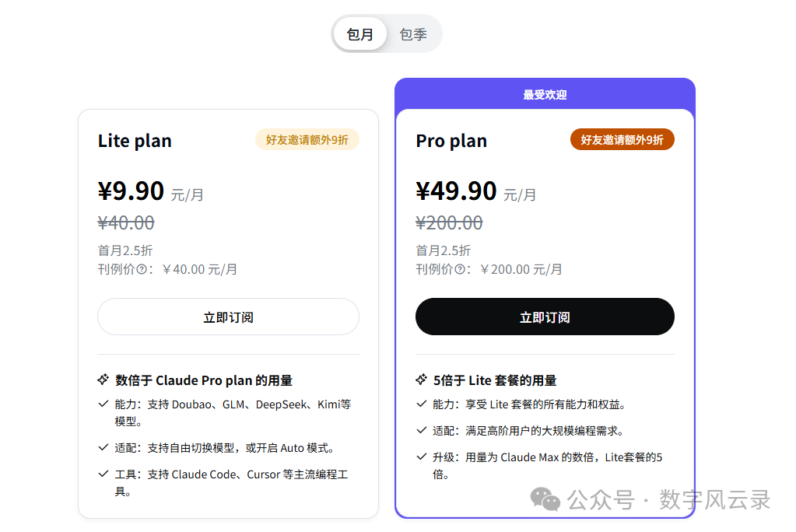Click the 好友邀请额外9折 badge on Pro plan
The width and height of the screenshot is (796, 532).
tap(622, 139)
